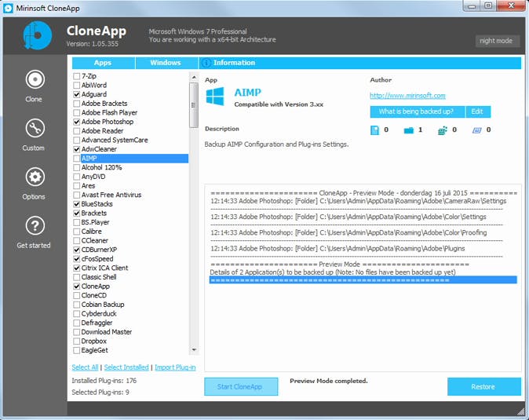Select Alcohol 120% in the list
Screen dimensions: 529x420
click(101, 168)
